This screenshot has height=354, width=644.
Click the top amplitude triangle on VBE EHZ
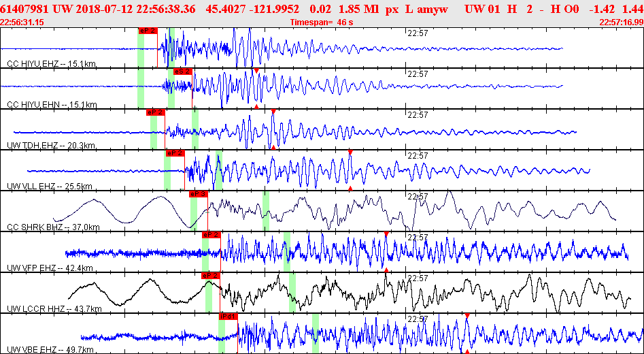(x=467, y=316)
